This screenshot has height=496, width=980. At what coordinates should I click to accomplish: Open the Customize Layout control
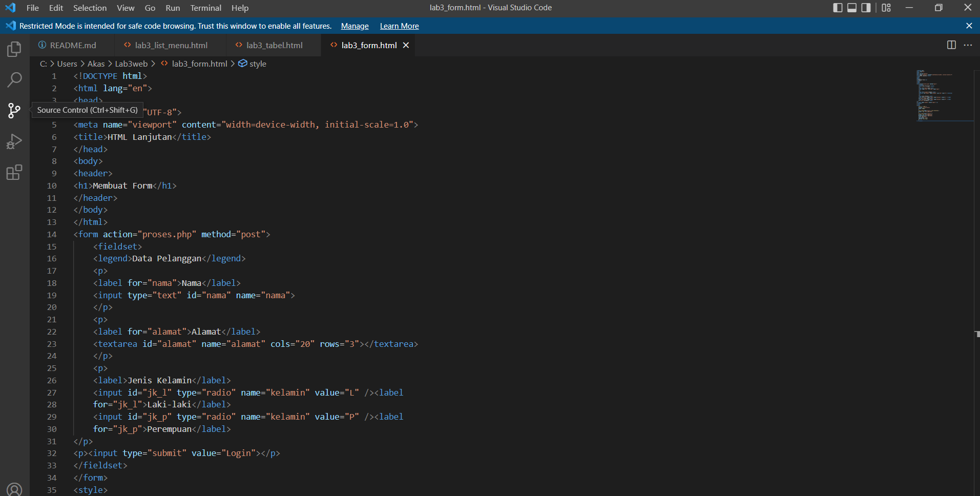(x=886, y=7)
